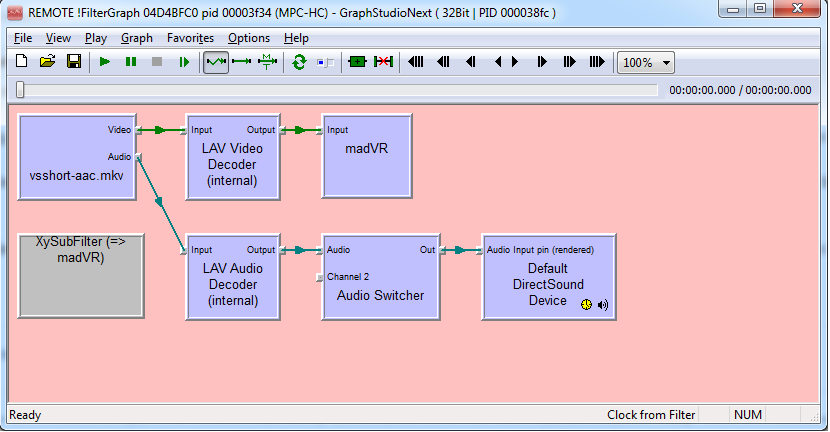Remove connections with red X icon
Screen dimensions: 830x432
383,62
